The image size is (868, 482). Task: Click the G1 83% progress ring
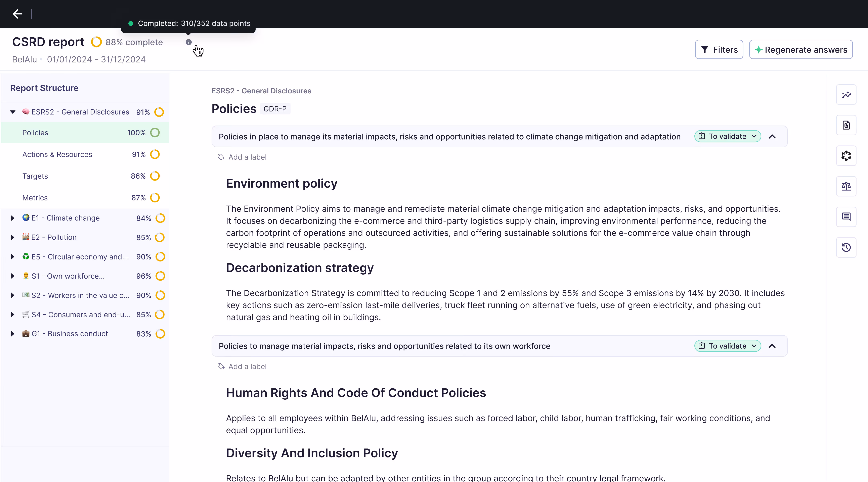click(160, 334)
